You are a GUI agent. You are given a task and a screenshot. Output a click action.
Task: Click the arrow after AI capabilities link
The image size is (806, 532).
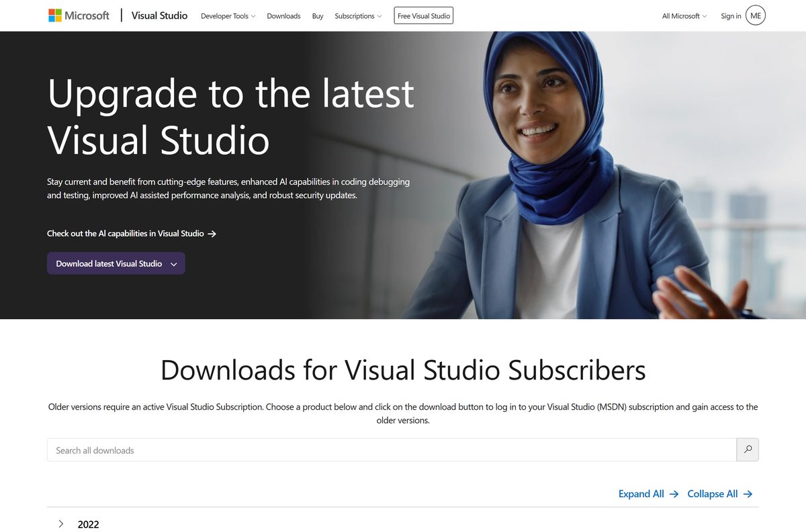point(212,234)
